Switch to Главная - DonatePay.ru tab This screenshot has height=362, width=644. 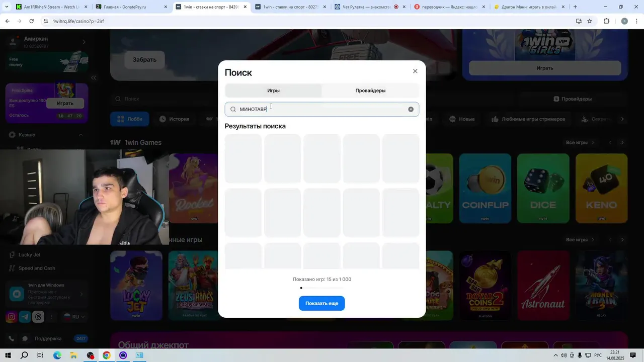pos(131,7)
